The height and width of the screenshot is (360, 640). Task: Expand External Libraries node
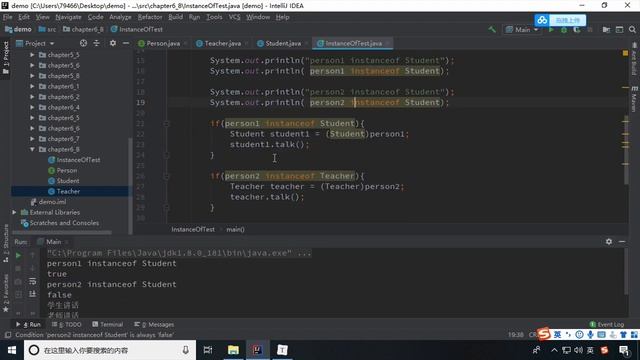(x=15, y=212)
